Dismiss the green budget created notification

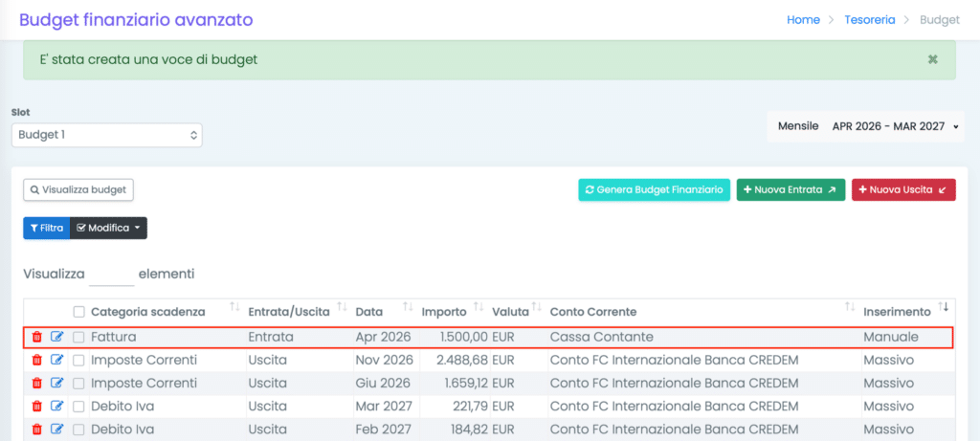pos(933,59)
